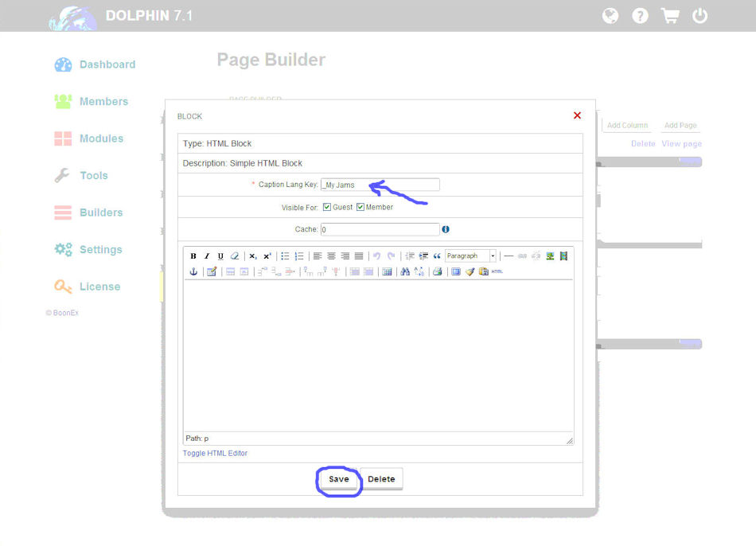Viewport: 756px width, 546px height.
Task: Click the Delete button in the block dialog
Action: point(381,479)
